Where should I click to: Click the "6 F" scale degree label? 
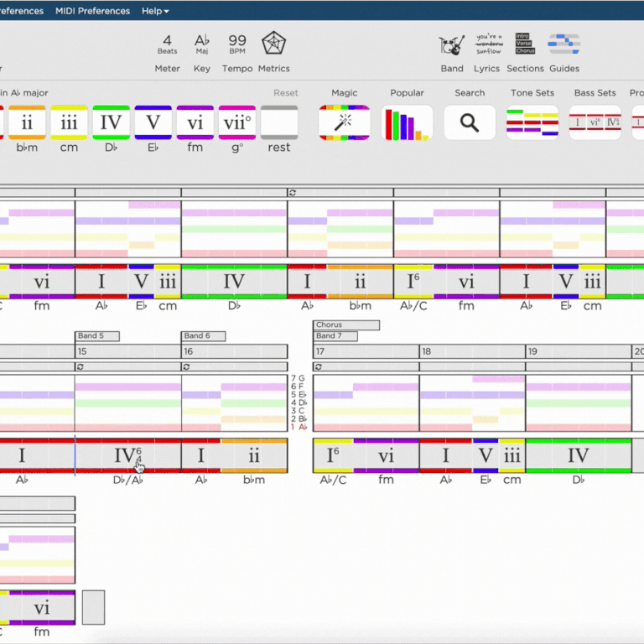(298, 386)
